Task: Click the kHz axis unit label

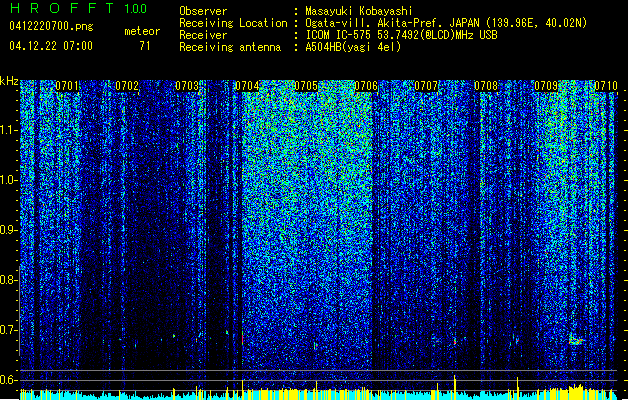Action: tap(9, 81)
